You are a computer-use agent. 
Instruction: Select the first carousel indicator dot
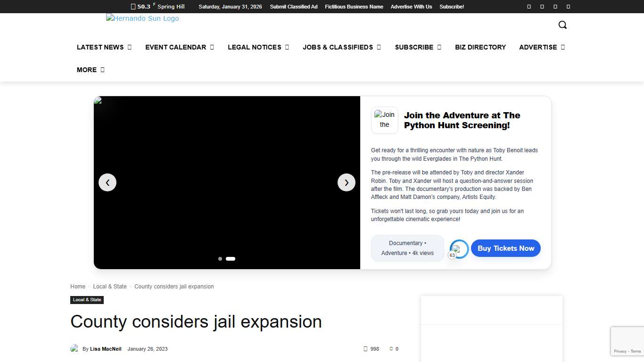[x=220, y=259]
